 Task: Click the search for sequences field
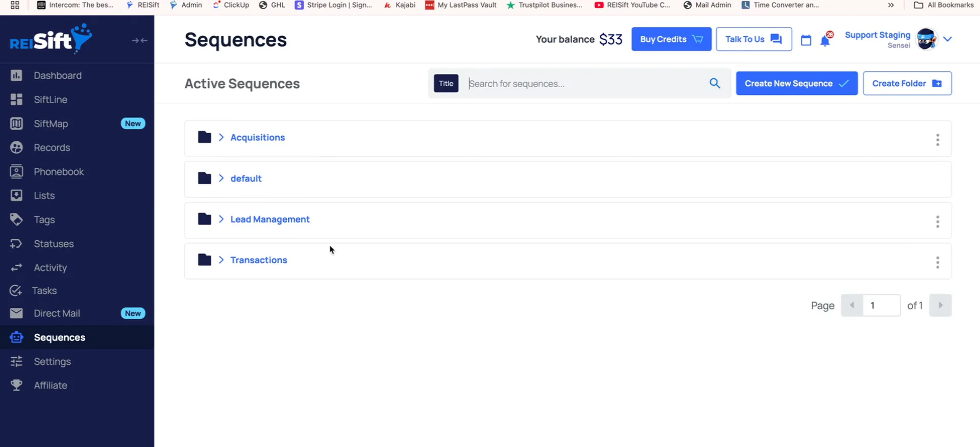pos(585,83)
